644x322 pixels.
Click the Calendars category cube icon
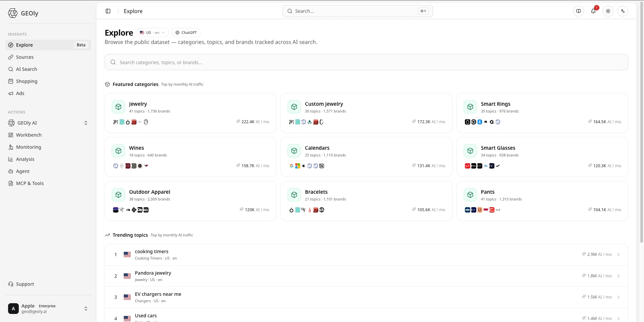pos(294,151)
